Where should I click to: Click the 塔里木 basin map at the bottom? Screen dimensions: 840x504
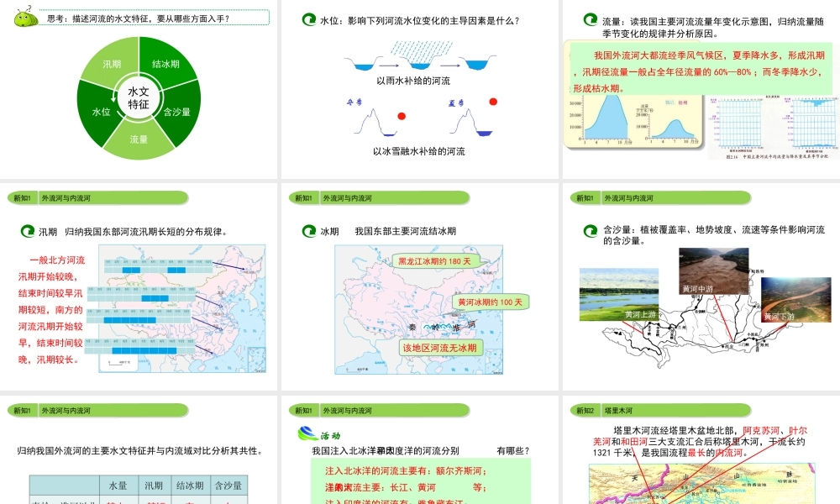pyautogui.click(x=701, y=484)
